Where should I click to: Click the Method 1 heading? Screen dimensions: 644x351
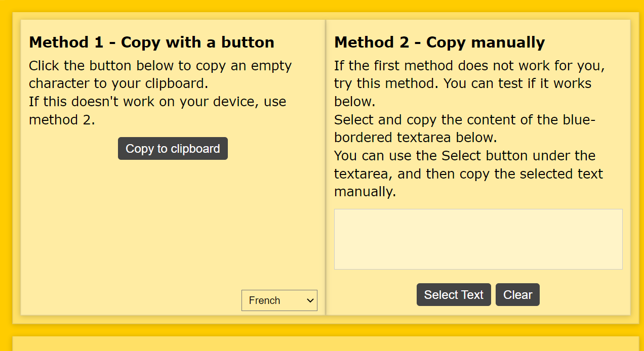tap(151, 42)
